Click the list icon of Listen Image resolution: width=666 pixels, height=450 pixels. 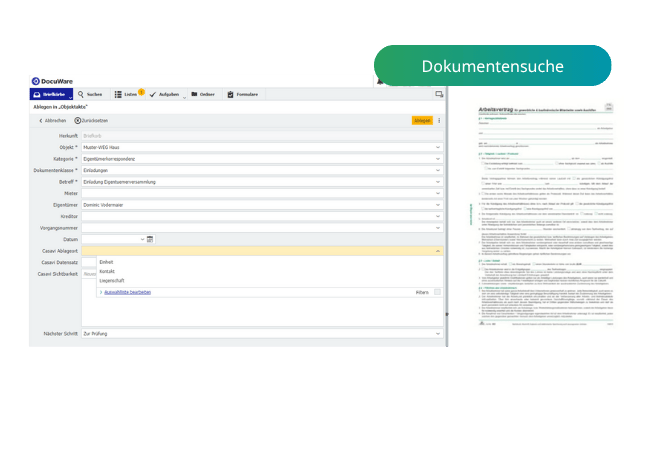tap(118, 94)
